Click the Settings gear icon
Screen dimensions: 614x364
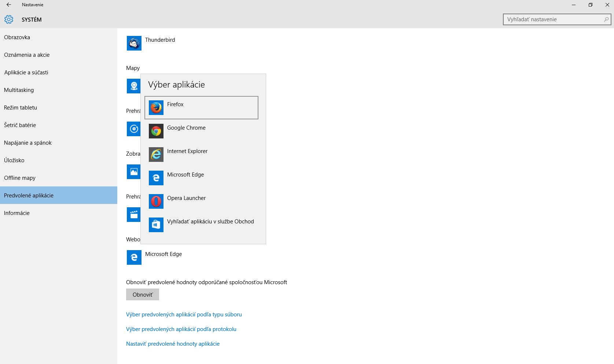click(x=9, y=19)
